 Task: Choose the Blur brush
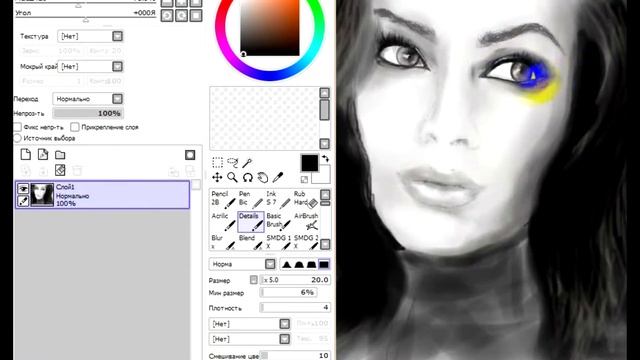[223, 242]
